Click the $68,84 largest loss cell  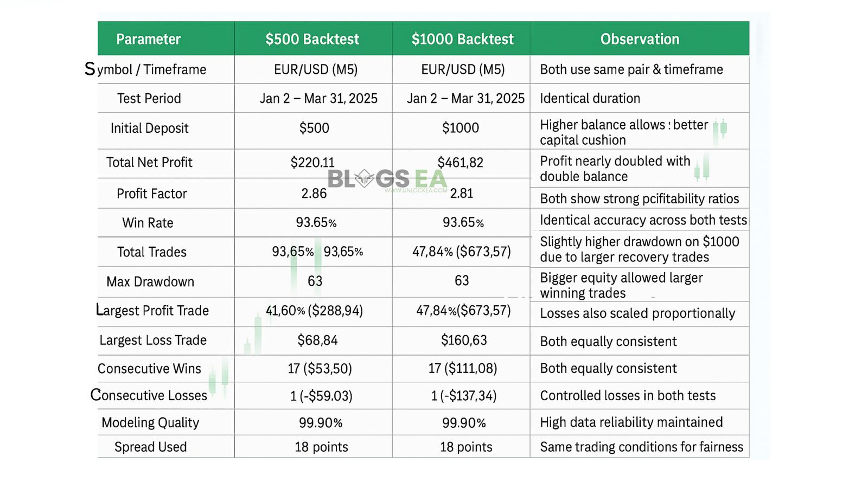point(317,341)
